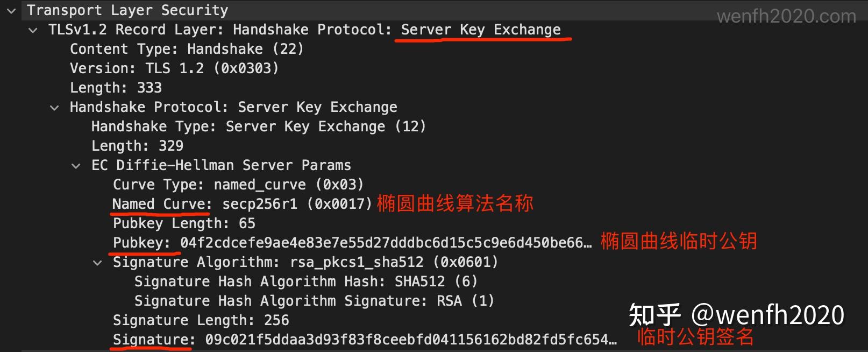Viewport: 868px width, 352px height.
Task: Collapse the Signature Algorithm subtree
Action: pyautogui.click(x=97, y=262)
